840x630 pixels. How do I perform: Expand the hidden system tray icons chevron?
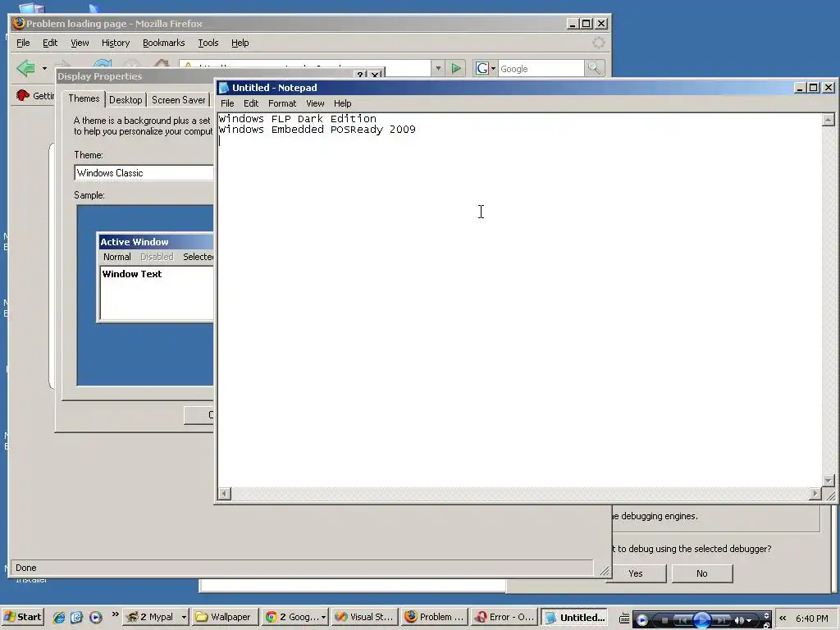point(783,618)
